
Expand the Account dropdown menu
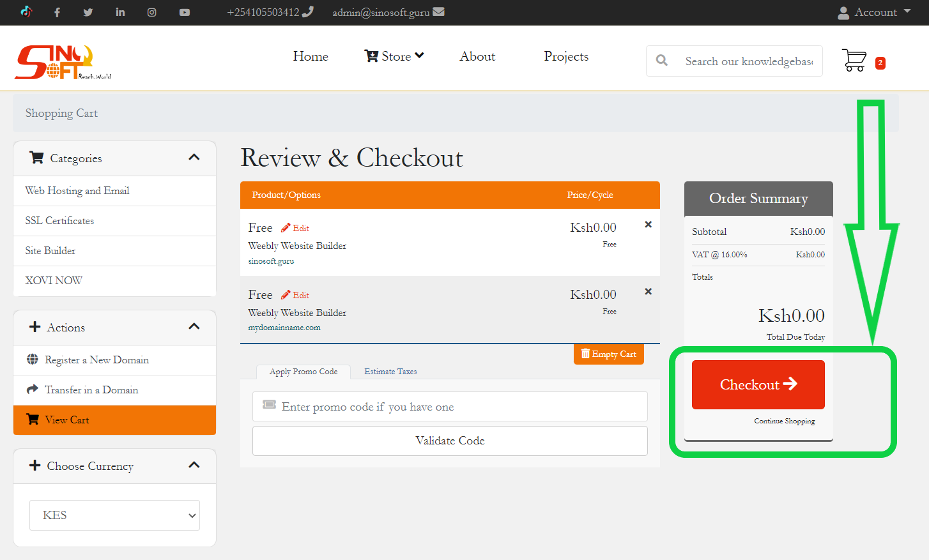pos(875,12)
